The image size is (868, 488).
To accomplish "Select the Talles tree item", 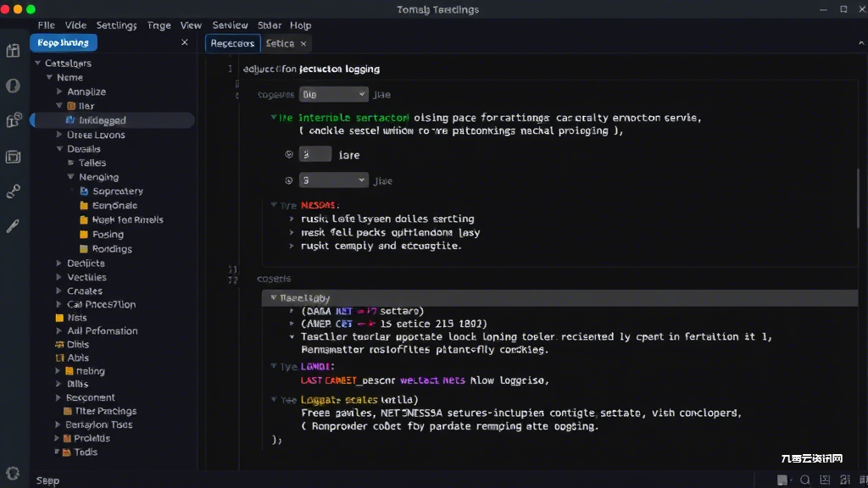I will 92,163.
